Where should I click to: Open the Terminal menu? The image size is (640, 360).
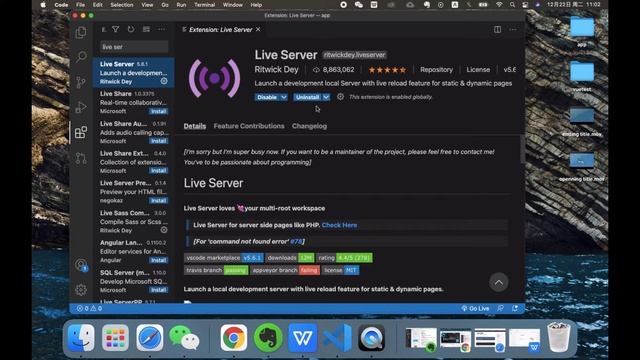tap(204, 5)
